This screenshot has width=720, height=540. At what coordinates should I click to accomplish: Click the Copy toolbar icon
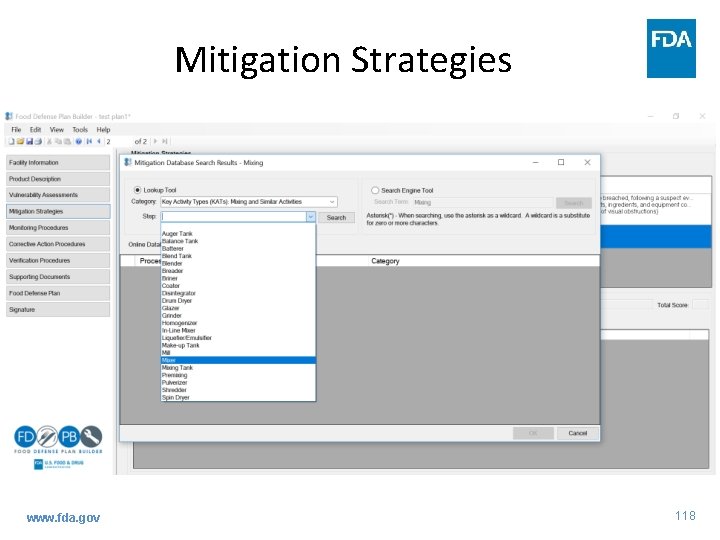point(58,141)
